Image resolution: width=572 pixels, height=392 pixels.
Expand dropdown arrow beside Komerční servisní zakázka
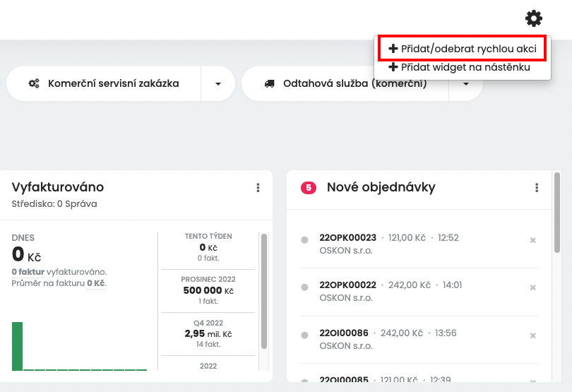pyautogui.click(x=218, y=83)
